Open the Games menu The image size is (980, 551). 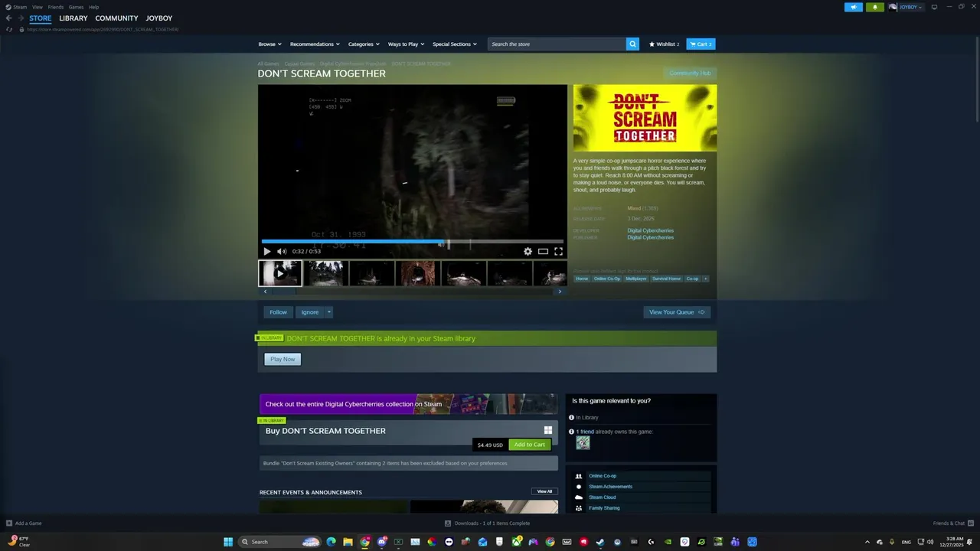tap(76, 7)
